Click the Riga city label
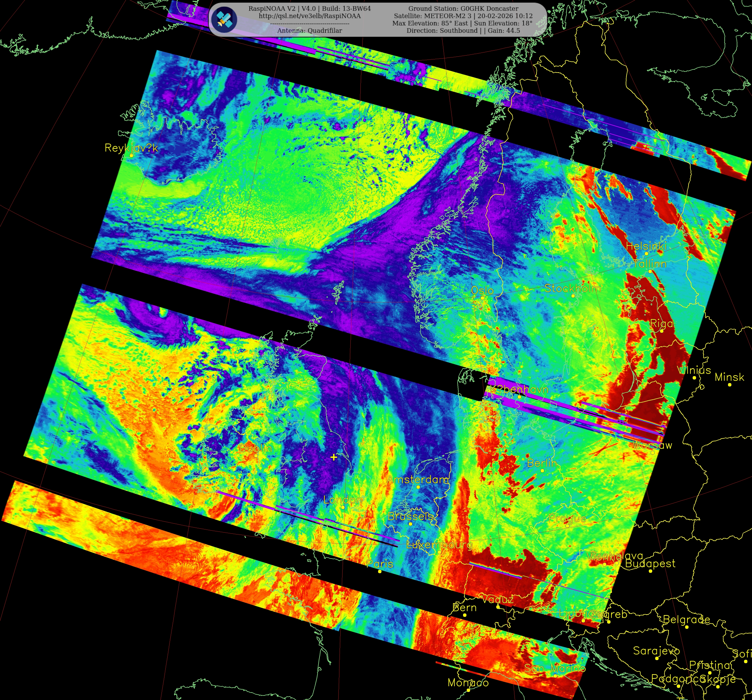Image resolution: width=752 pixels, height=700 pixels. pos(661,323)
